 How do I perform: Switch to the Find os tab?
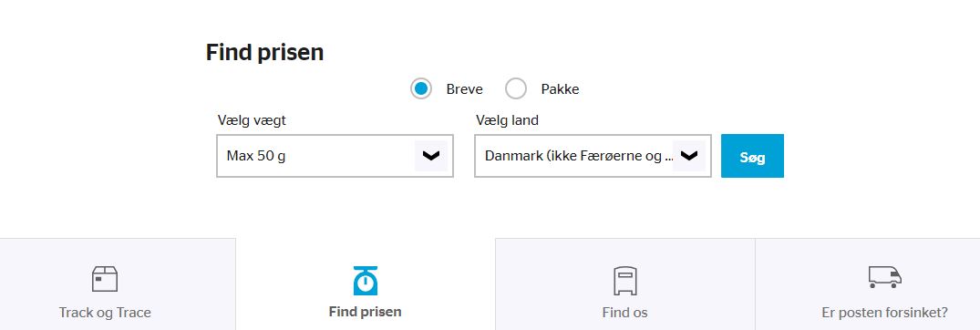coord(625,284)
